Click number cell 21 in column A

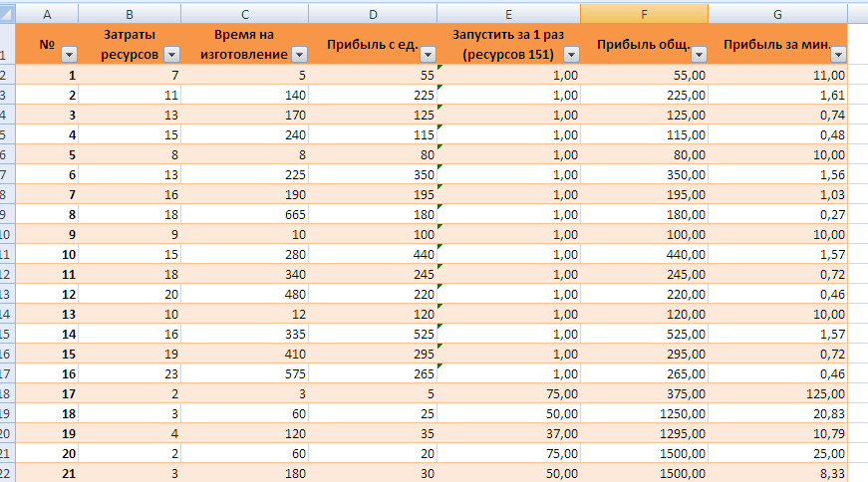[x=47, y=473]
